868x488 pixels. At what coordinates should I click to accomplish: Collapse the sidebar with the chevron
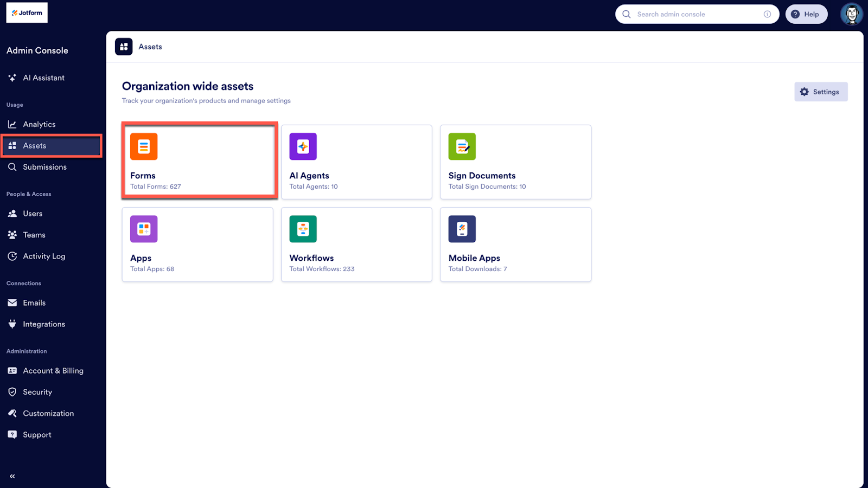tap(12, 476)
